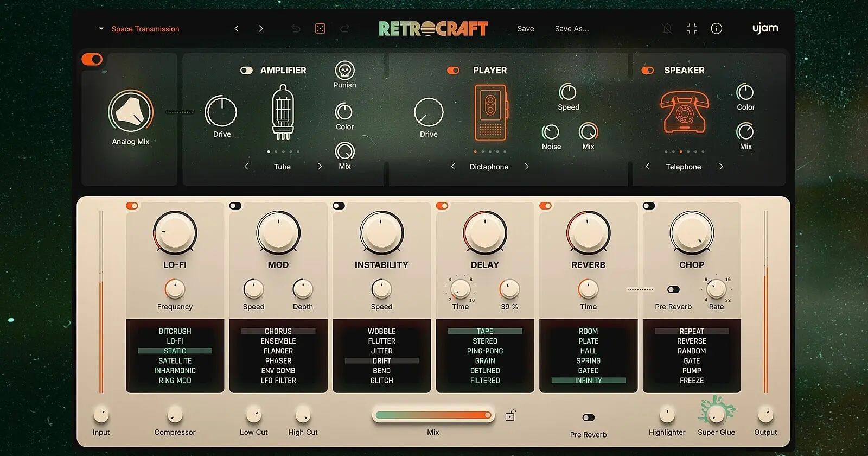Open the Space Transmission preset dropdown
Image resolution: width=868 pixels, height=456 pixels.
pyautogui.click(x=139, y=29)
